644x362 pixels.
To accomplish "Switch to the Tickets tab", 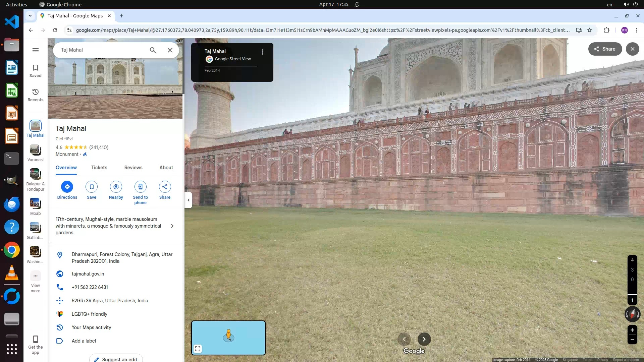I will click(99, 168).
